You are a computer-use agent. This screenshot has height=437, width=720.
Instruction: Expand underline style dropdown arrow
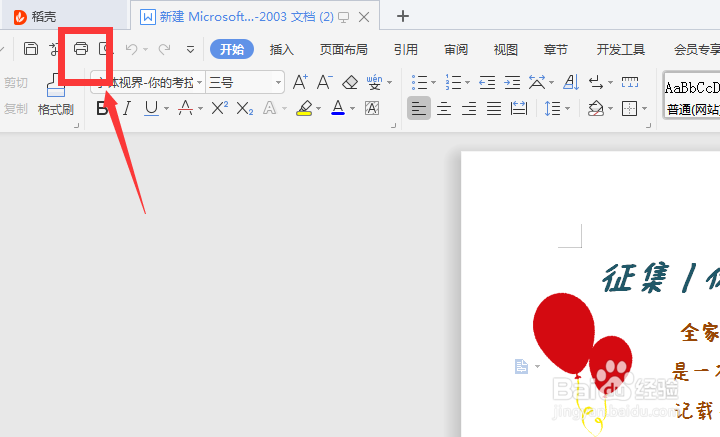click(166, 109)
